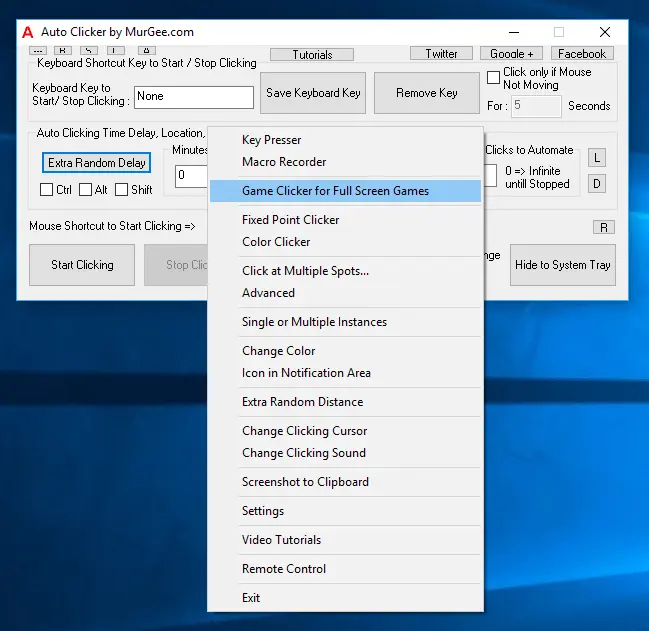Viewport: 649px width, 631px height.
Task: Open Key Presser menu entry
Action: pyautogui.click(x=271, y=140)
